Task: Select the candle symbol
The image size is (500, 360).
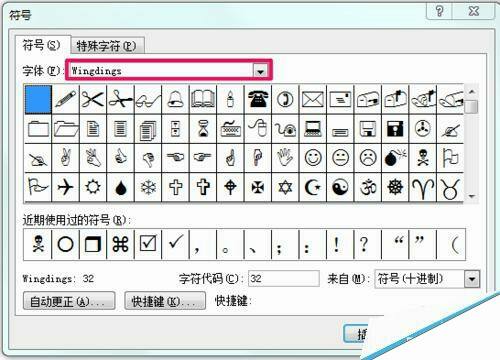Action: [230, 99]
